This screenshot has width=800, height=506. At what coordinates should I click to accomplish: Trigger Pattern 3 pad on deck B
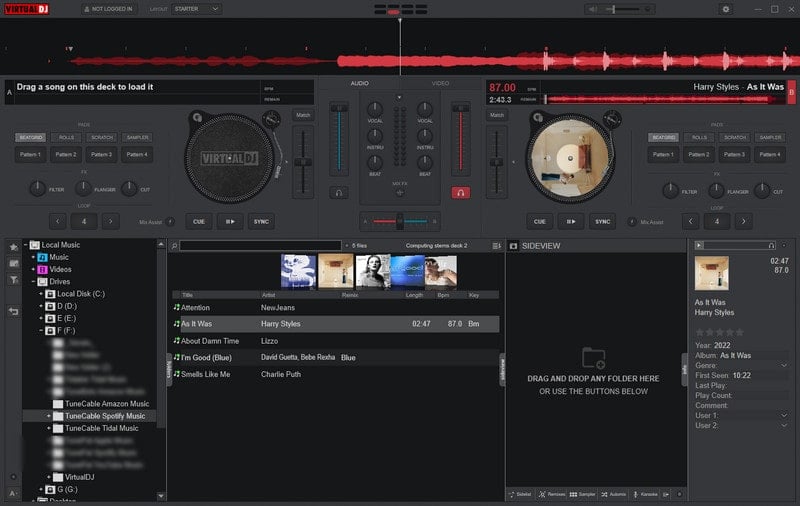point(734,154)
